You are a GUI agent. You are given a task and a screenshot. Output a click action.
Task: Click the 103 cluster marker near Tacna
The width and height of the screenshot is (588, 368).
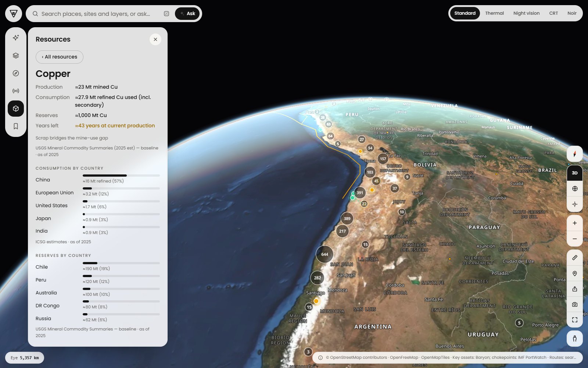pos(370,172)
